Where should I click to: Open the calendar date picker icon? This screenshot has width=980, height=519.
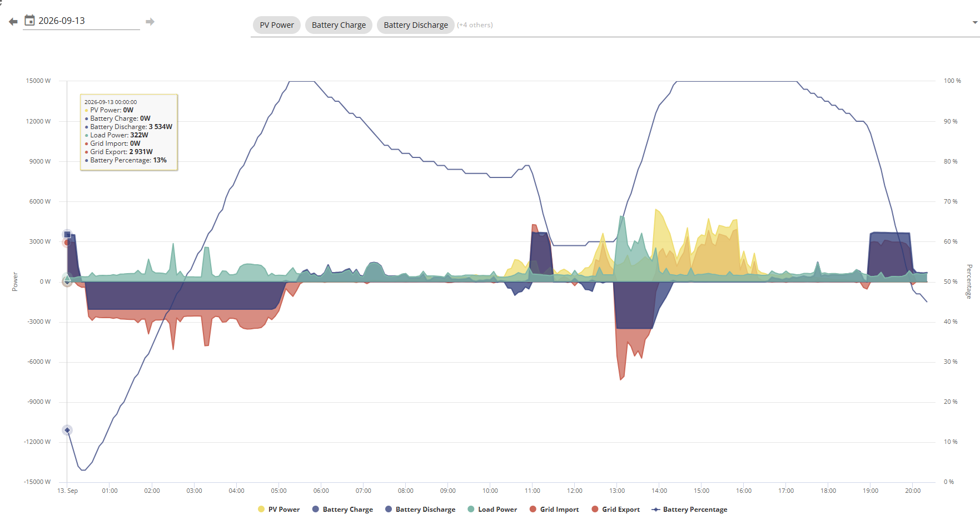[29, 21]
